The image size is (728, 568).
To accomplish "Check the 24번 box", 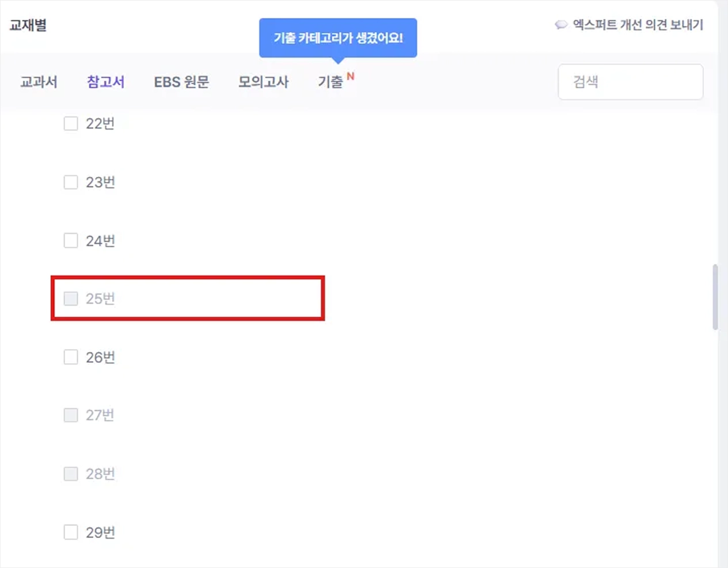I will point(71,240).
